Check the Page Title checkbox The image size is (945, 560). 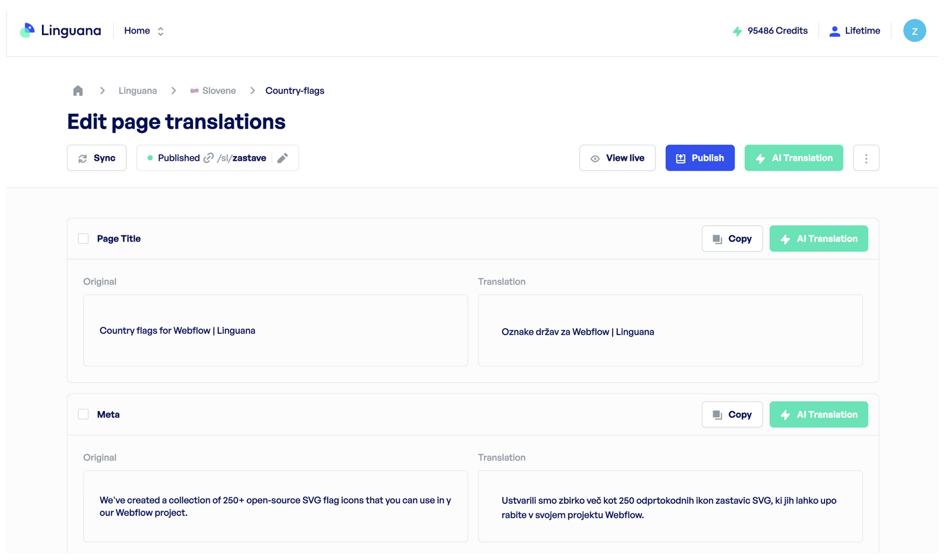pyautogui.click(x=83, y=238)
